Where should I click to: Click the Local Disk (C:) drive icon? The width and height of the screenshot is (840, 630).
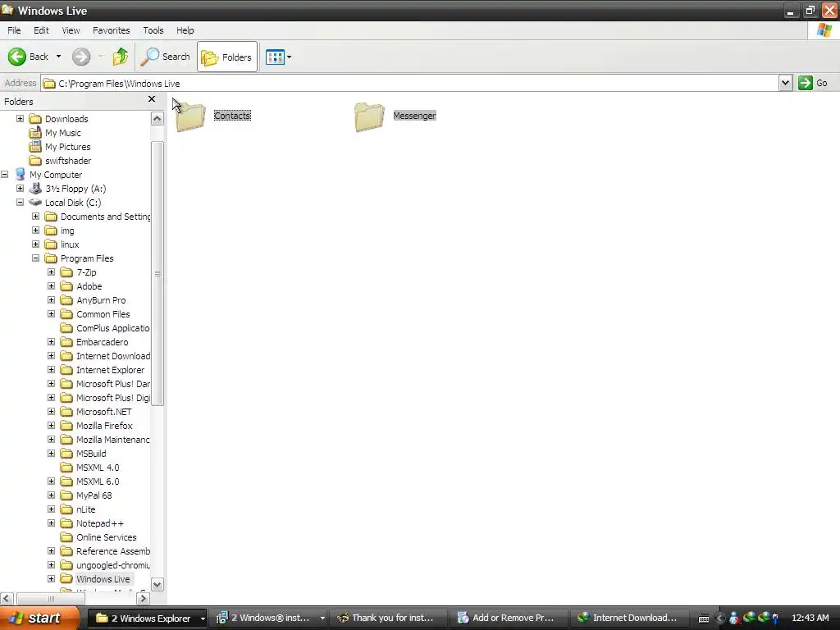35,202
